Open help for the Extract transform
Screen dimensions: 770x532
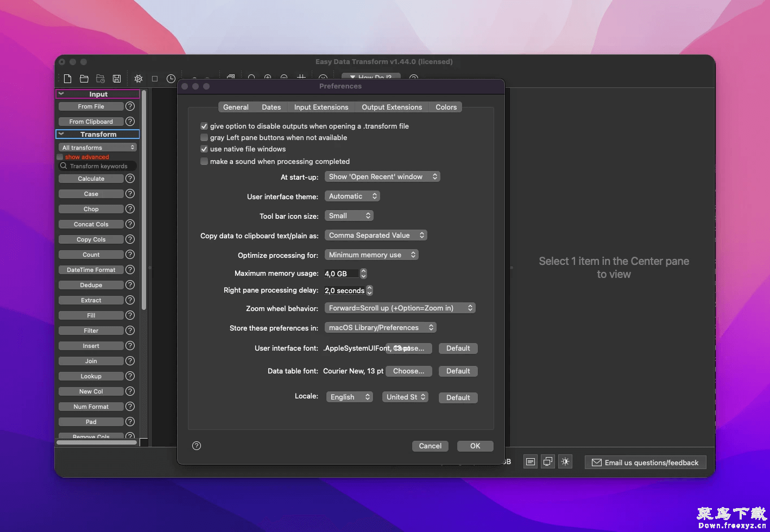pos(130,300)
